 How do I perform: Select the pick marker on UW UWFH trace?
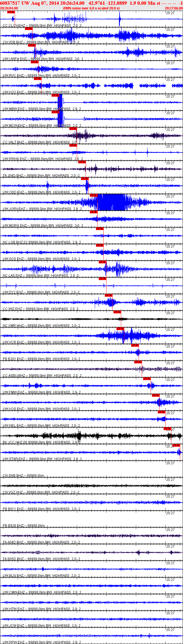(x=32, y=45)
